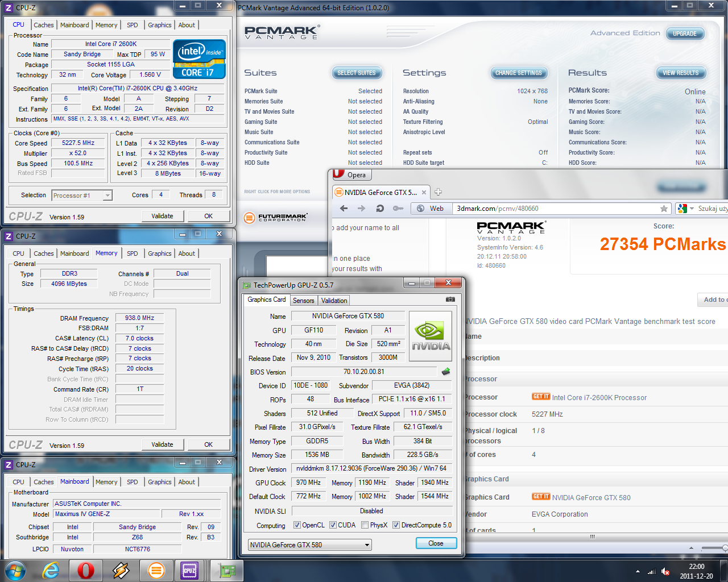The width and height of the screenshot is (728, 582).
Task: Open a new Opera tab with plus icon
Action: 439,192
